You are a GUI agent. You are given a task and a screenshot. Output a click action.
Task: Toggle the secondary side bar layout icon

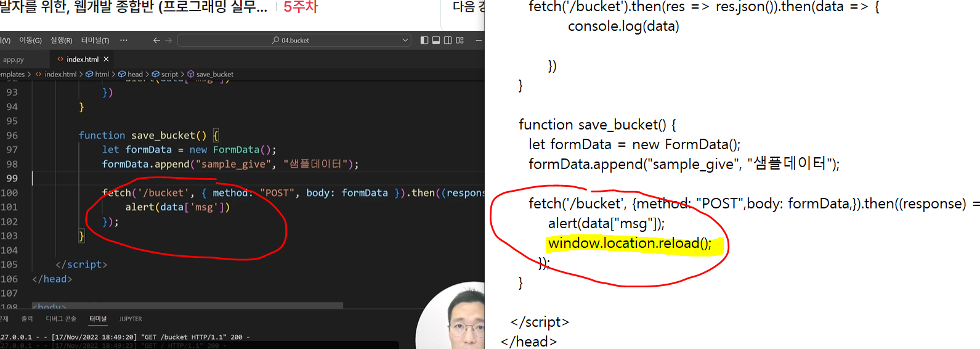click(448, 40)
